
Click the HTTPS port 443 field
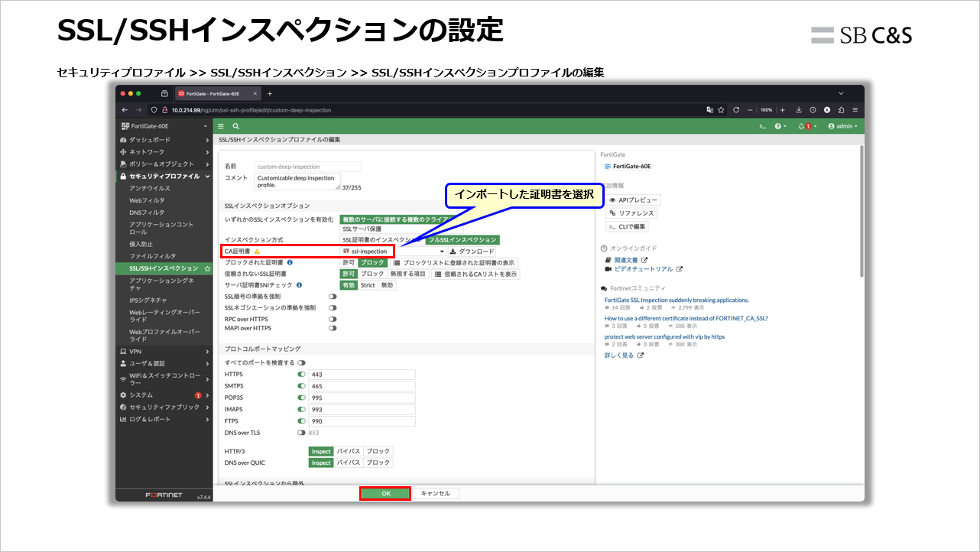362,375
